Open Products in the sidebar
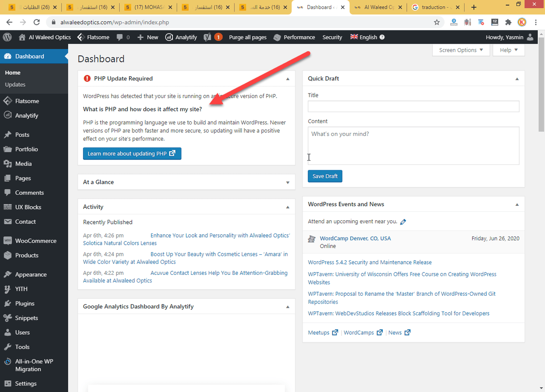 click(x=34, y=255)
